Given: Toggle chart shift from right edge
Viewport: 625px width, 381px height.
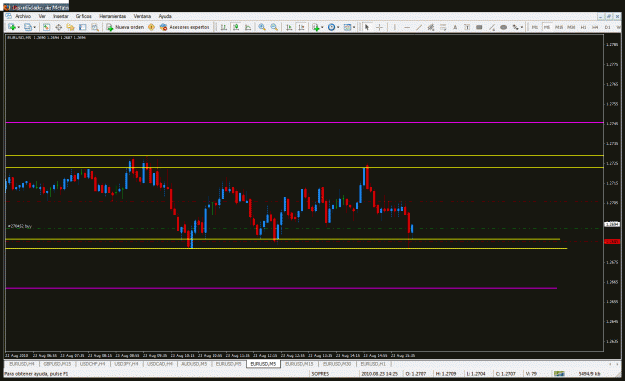Looking at the screenshot, I should [x=301, y=27].
